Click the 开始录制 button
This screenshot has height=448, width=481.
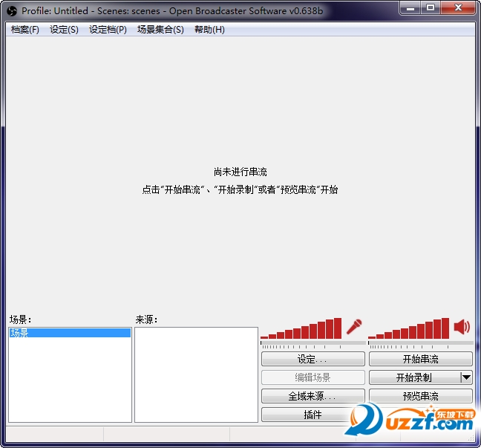[x=414, y=377]
